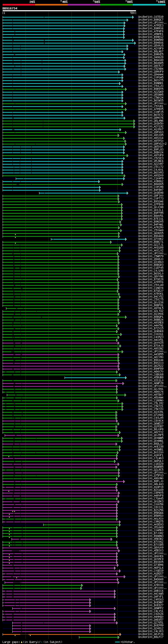The width and height of the screenshot is (168, 644).
Task: Click the cyan ~100% identity legend swatch
Action: pyautogui.click(x=149, y=5)
